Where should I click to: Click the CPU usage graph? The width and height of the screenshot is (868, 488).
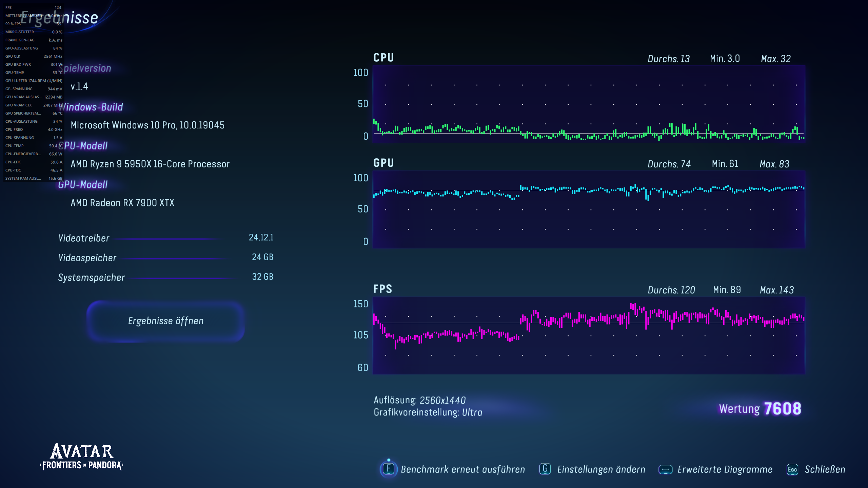589,104
